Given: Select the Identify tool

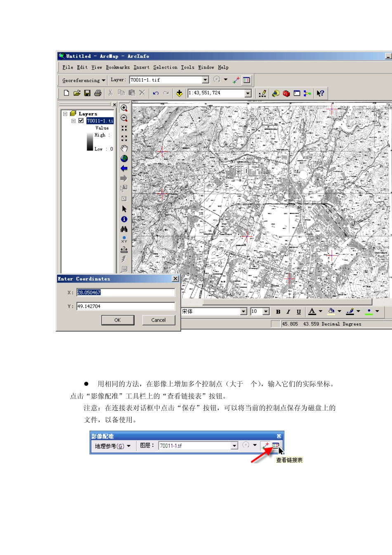Looking at the screenshot, I should 124,219.
